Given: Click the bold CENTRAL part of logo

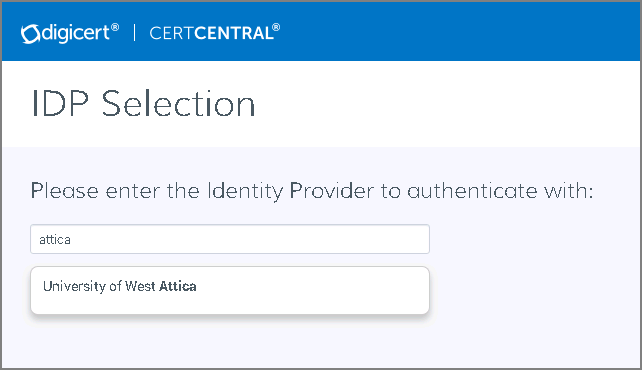Looking at the screenshot, I should [233, 34].
